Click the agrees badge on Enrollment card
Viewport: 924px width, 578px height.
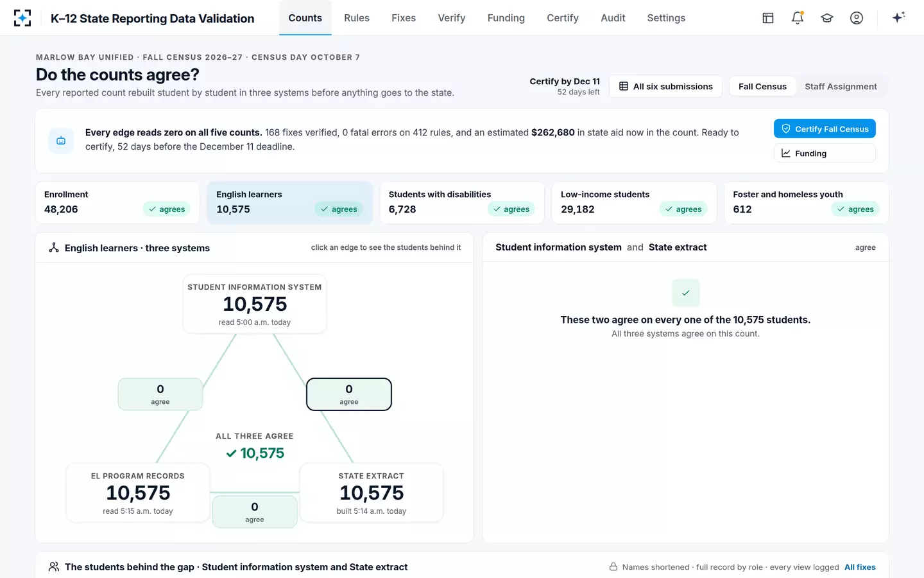(166, 209)
